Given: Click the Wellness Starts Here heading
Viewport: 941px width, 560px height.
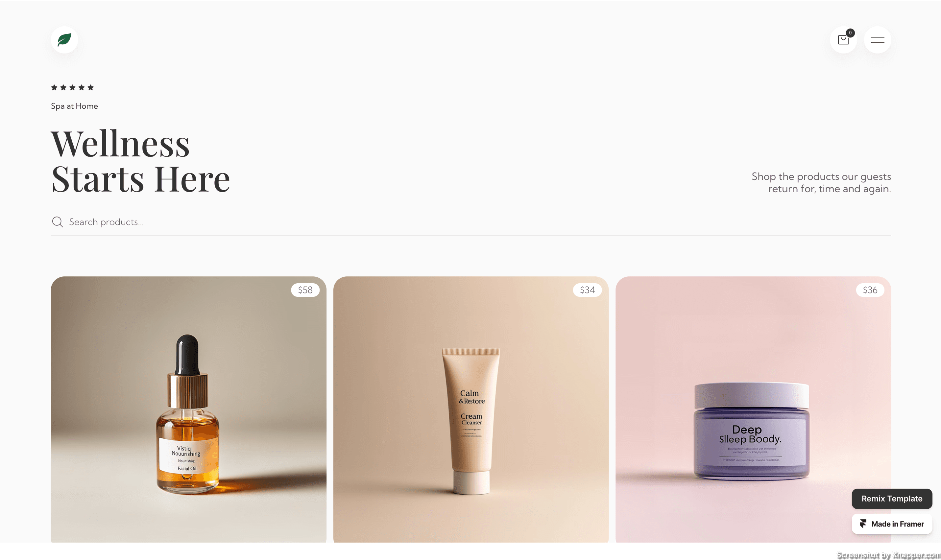Looking at the screenshot, I should (140, 161).
